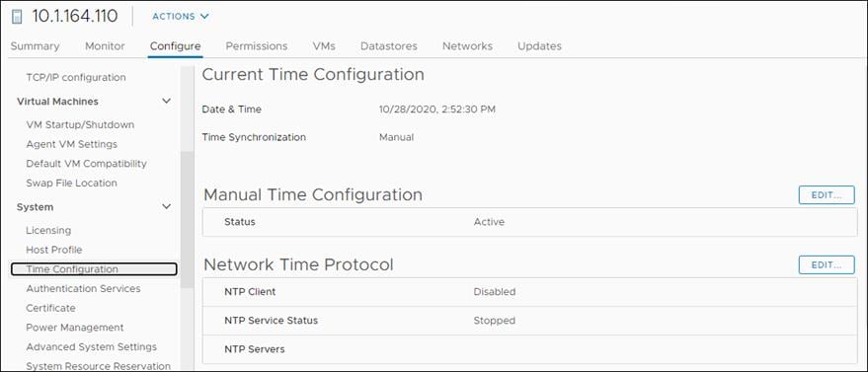The height and width of the screenshot is (372, 868).
Task: Open the VMs tab
Action: [324, 45]
